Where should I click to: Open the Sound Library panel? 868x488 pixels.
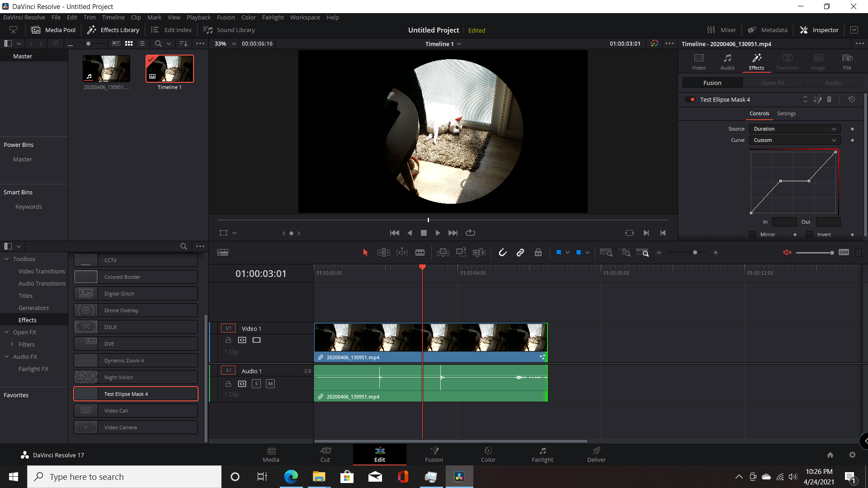click(229, 30)
